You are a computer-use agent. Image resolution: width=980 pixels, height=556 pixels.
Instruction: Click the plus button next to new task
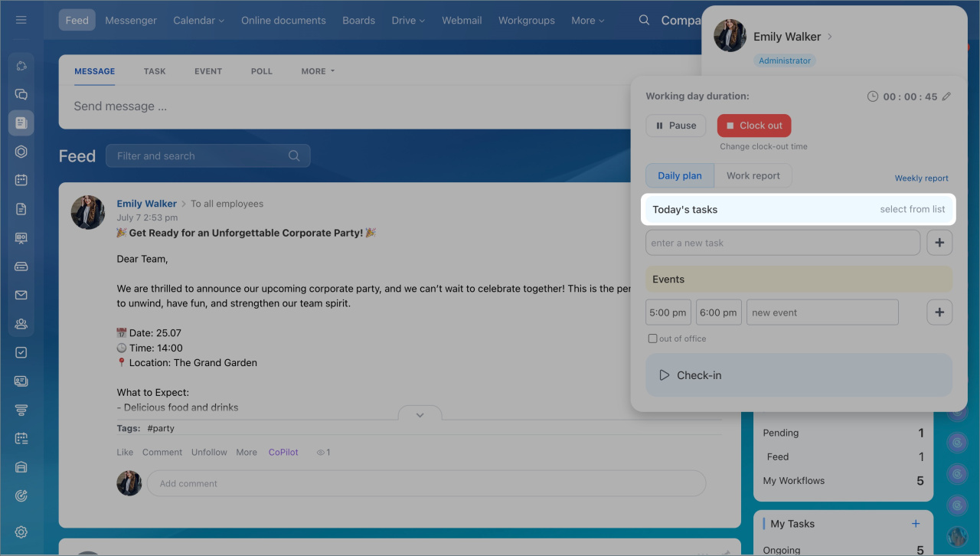tap(939, 243)
